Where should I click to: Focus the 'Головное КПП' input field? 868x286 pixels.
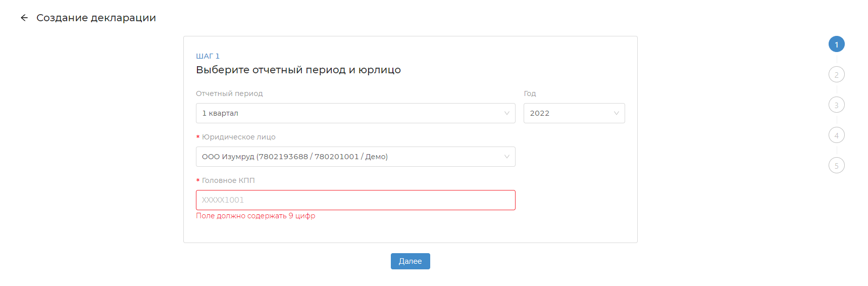pyautogui.click(x=355, y=200)
